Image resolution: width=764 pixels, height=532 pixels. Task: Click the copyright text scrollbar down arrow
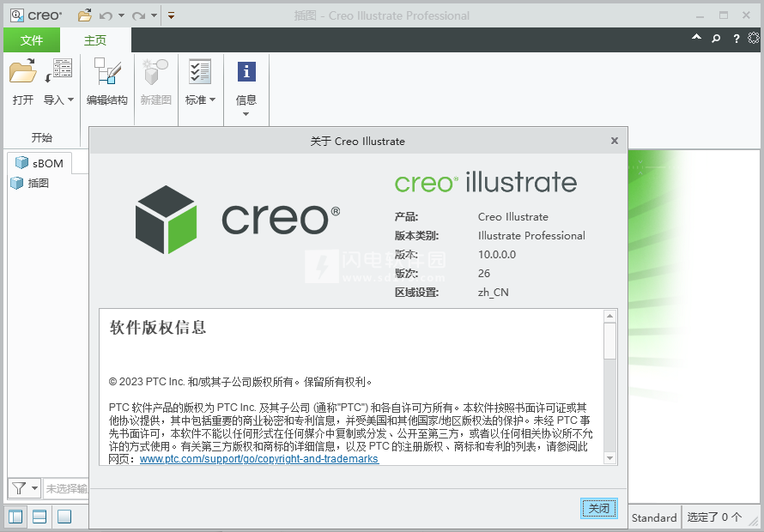click(609, 458)
